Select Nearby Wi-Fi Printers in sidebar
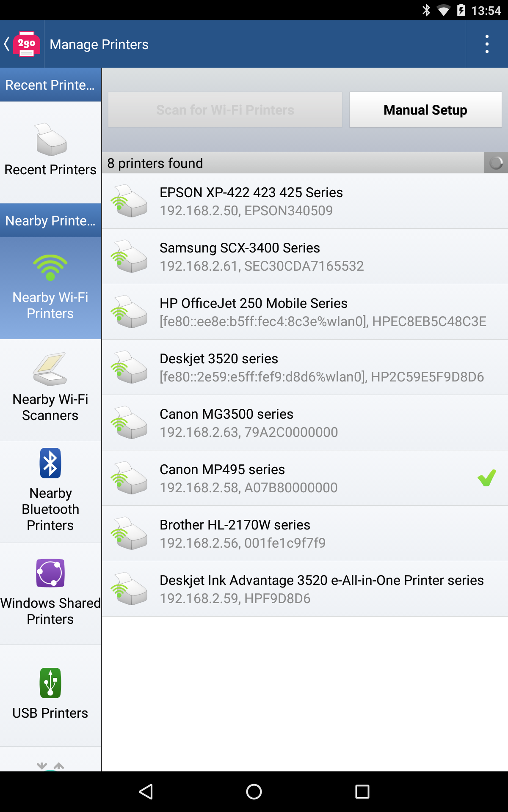Image resolution: width=508 pixels, height=812 pixels. 50,288
